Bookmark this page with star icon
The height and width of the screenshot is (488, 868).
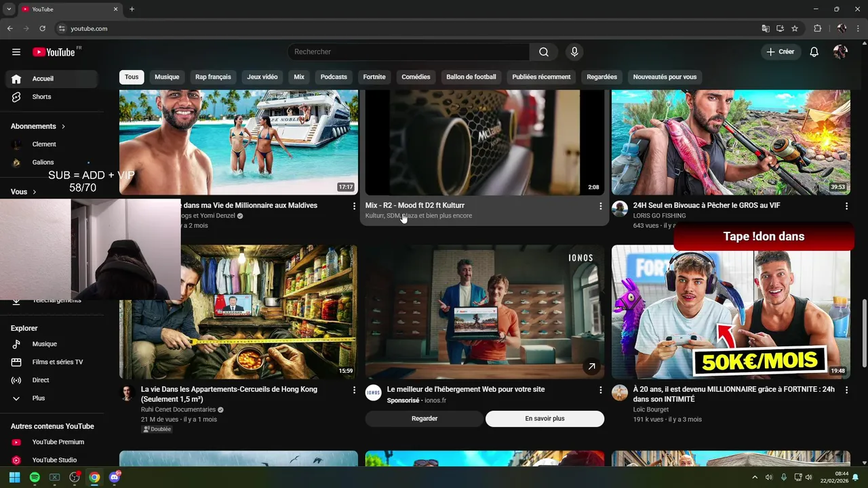795,28
